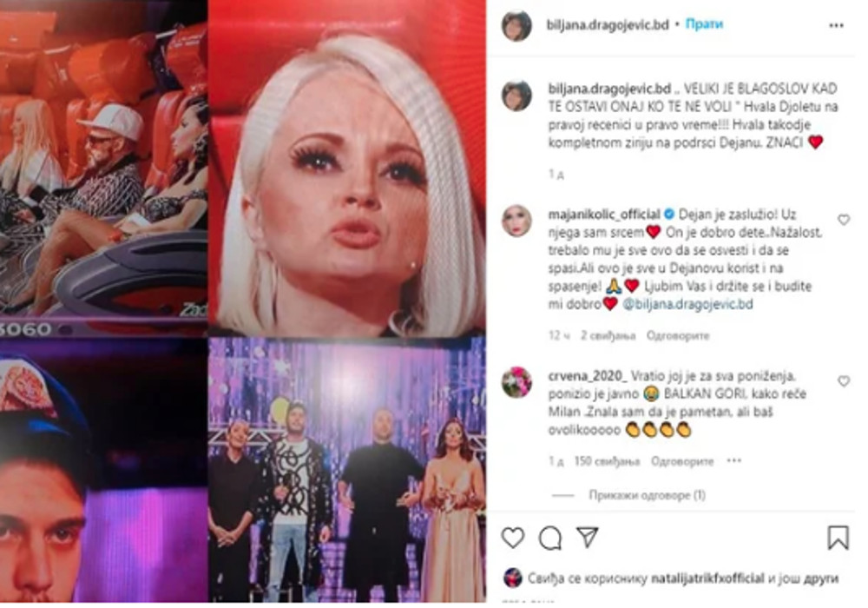Open crvena_2020_ profile avatar
The height and width of the screenshot is (608, 868).
point(516,382)
